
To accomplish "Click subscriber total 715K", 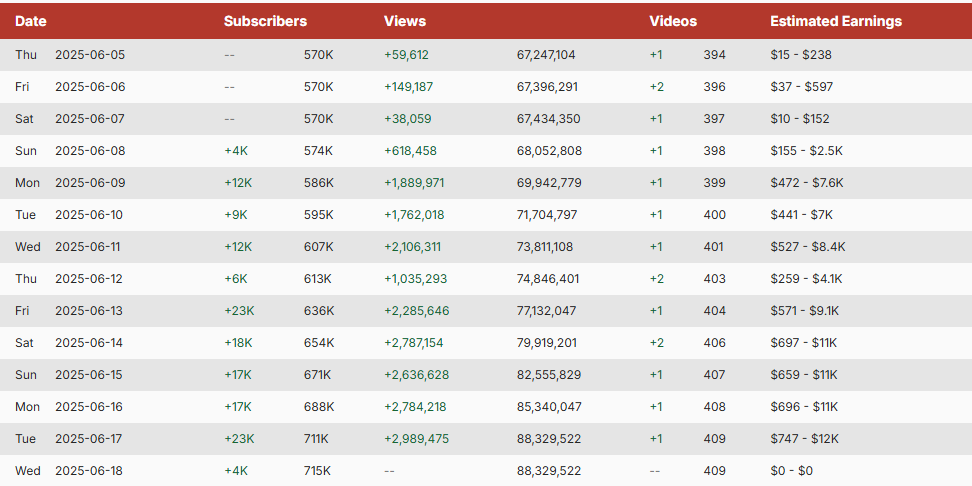I will pyautogui.click(x=317, y=471).
